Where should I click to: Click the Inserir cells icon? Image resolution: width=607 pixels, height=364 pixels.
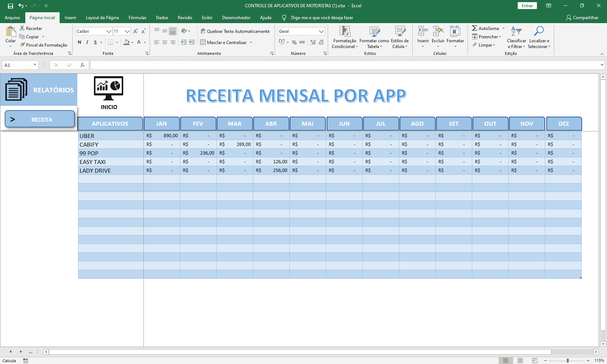pyautogui.click(x=423, y=32)
